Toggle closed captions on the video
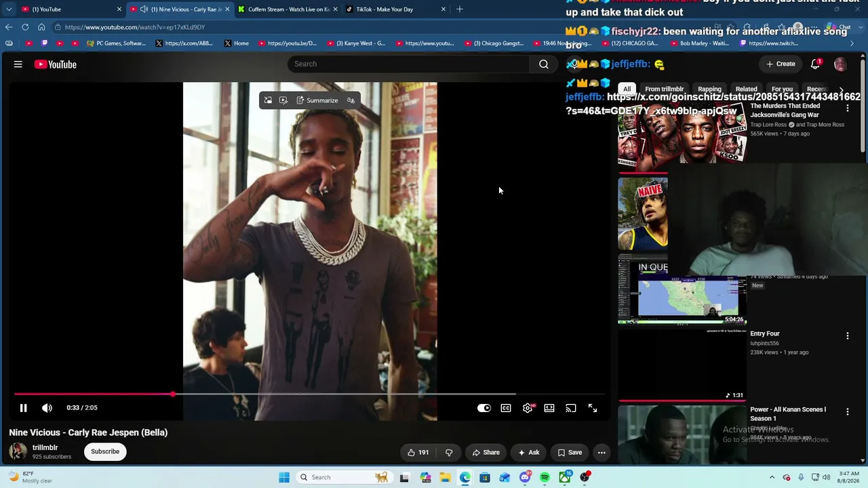Viewport: 868px width, 488px height. 506,408
